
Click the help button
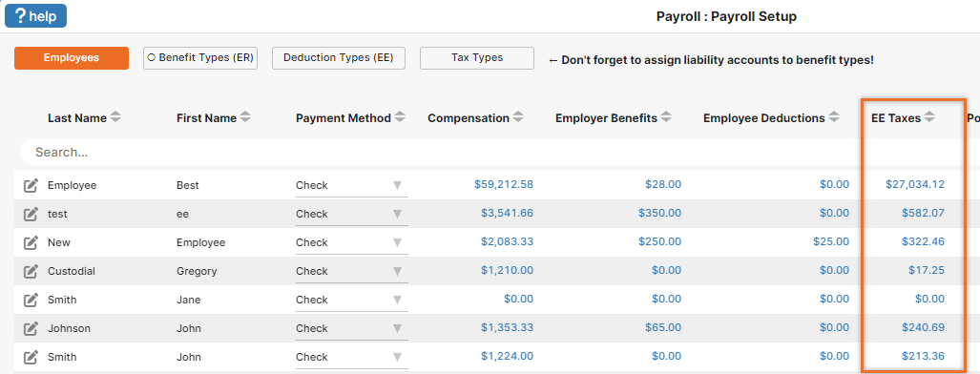click(35, 15)
